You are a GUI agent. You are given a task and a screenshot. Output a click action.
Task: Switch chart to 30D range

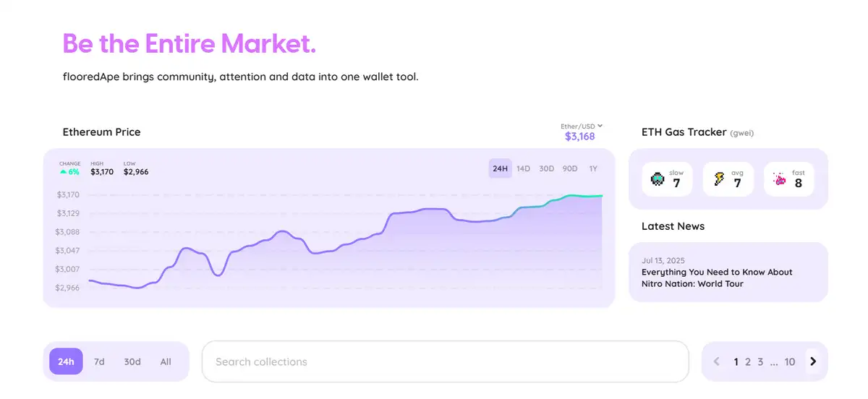546,168
